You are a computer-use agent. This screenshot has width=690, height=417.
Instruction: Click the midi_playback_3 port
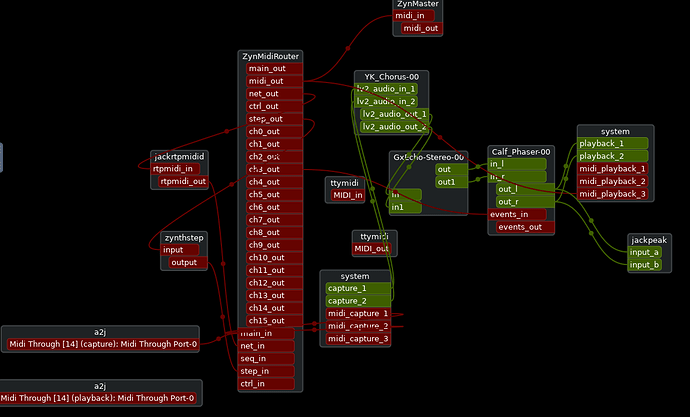tap(613, 194)
